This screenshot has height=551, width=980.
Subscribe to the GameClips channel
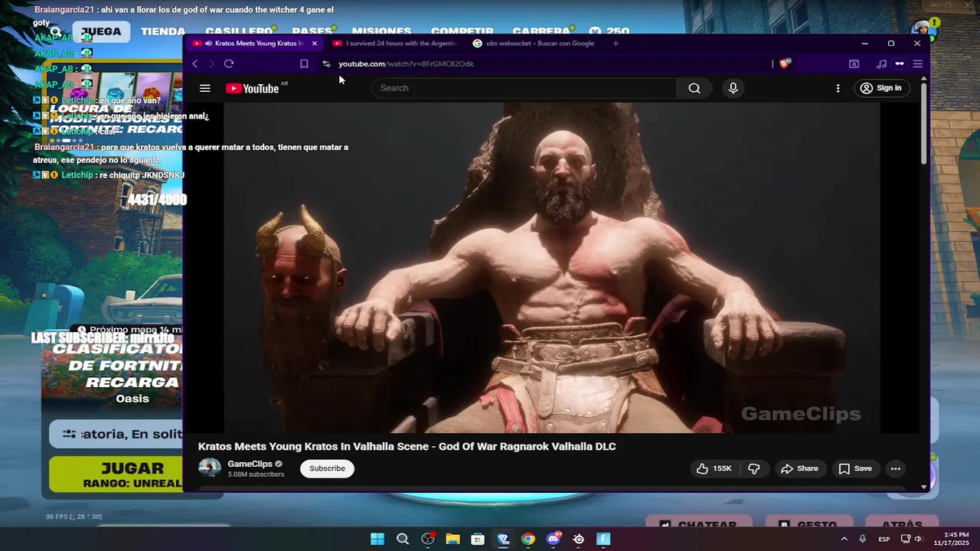(327, 468)
